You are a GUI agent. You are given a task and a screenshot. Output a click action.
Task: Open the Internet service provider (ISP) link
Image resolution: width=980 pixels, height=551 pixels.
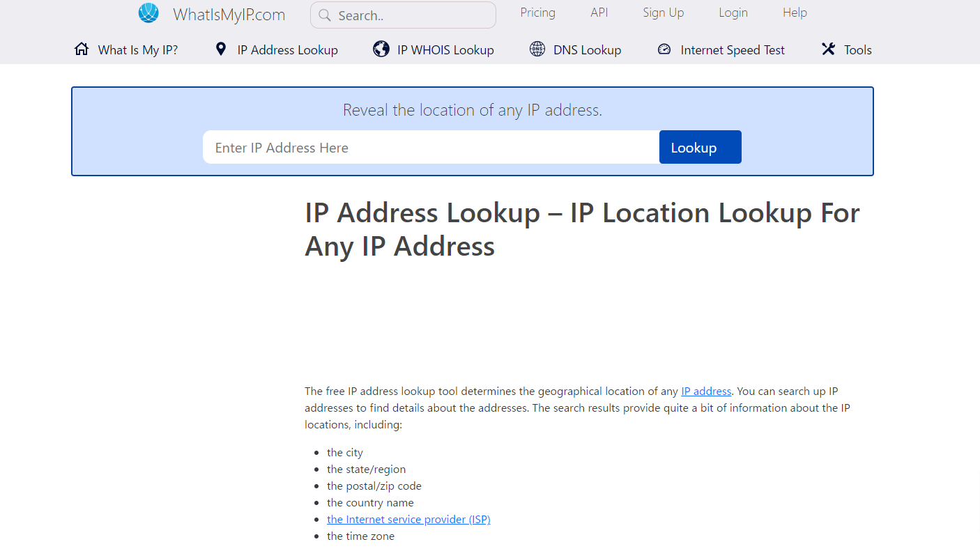(x=408, y=520)
